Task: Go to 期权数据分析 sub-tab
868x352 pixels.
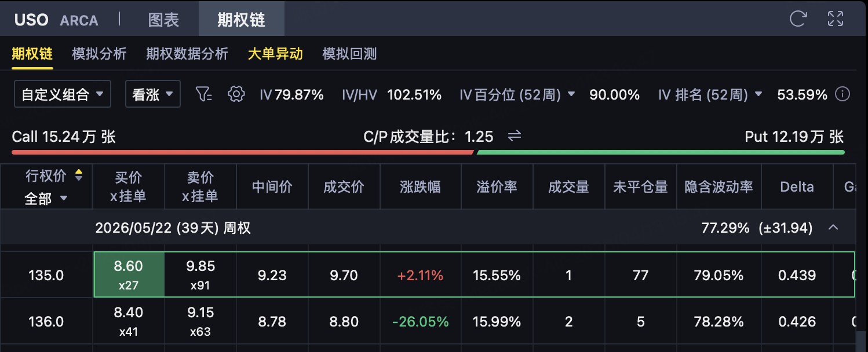Action: 187,54
